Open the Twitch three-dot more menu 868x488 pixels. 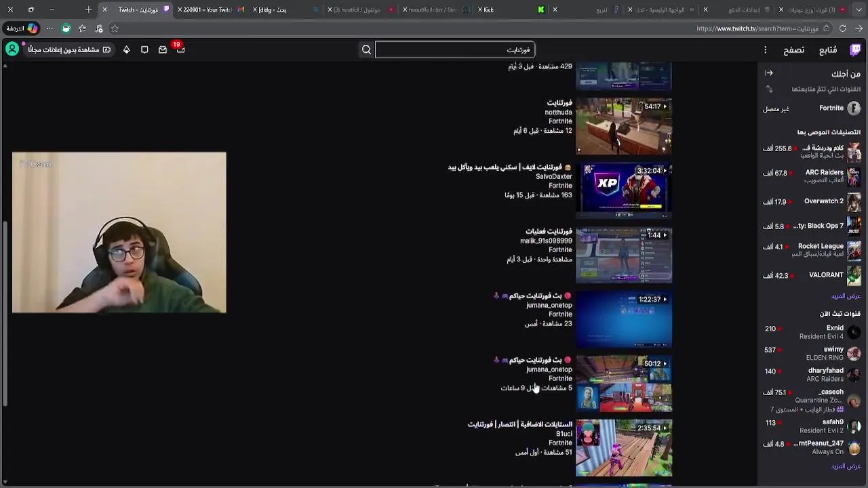(x=765, y=49)
